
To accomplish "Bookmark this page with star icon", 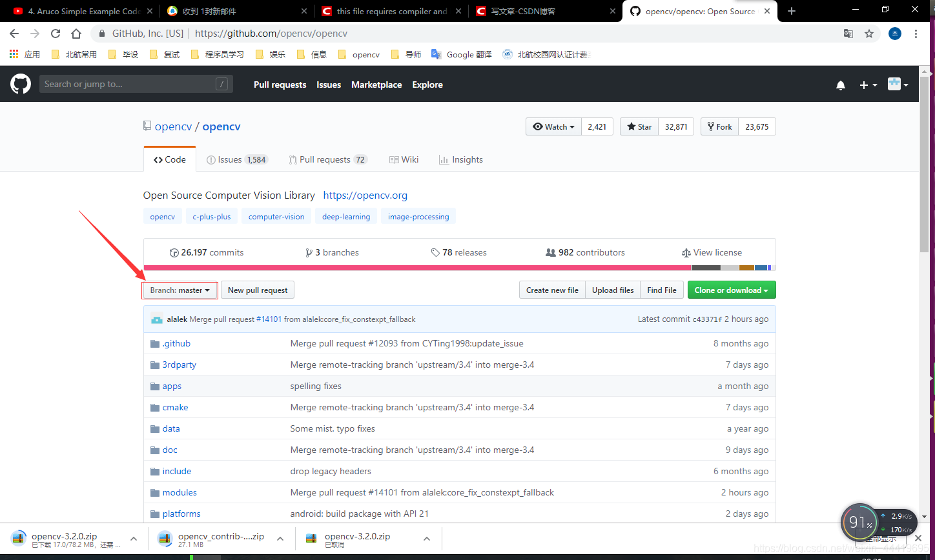I will coord(869,34).
